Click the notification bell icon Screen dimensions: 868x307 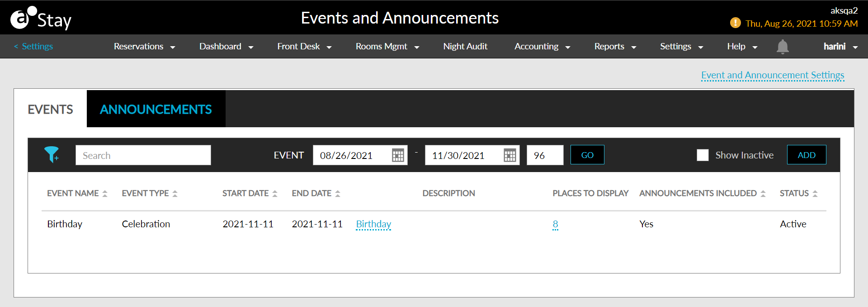[783, 47]
